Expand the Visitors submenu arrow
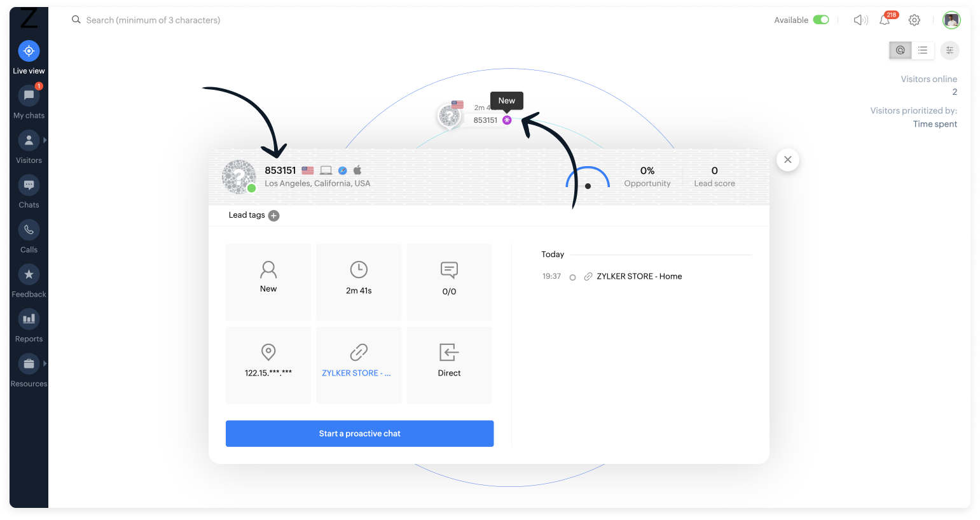980x520 pixels. (x=45, y=140)
